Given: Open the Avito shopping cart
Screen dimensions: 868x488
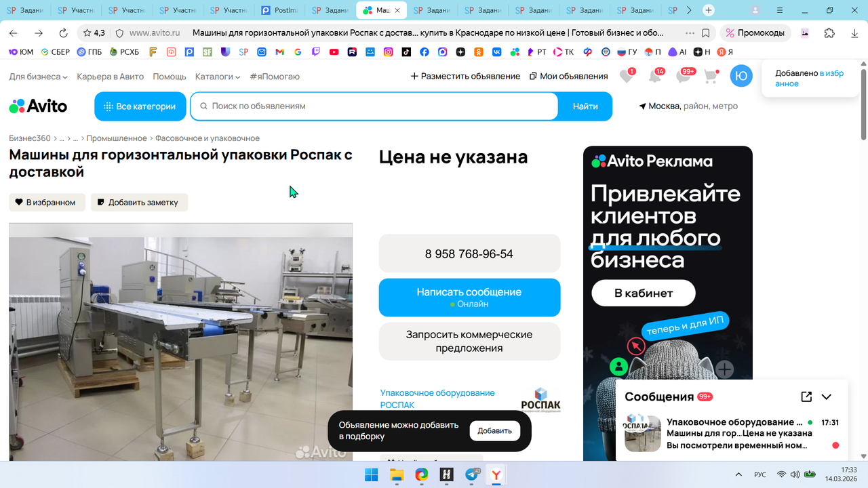Looking at the screenshot, I should click(711, 77).
